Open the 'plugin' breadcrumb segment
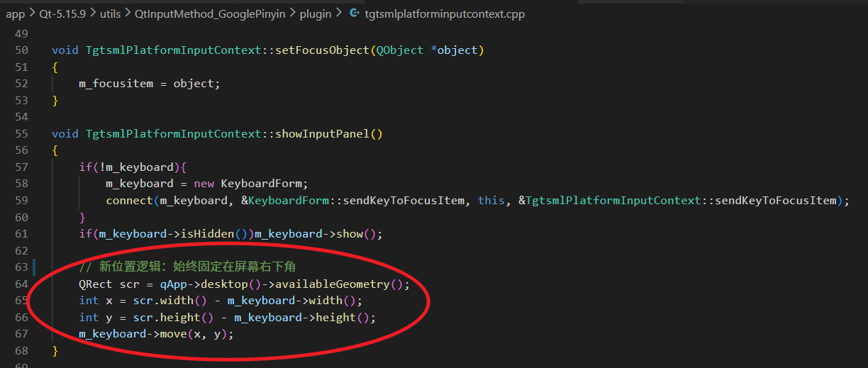 [x=315, y=14]
